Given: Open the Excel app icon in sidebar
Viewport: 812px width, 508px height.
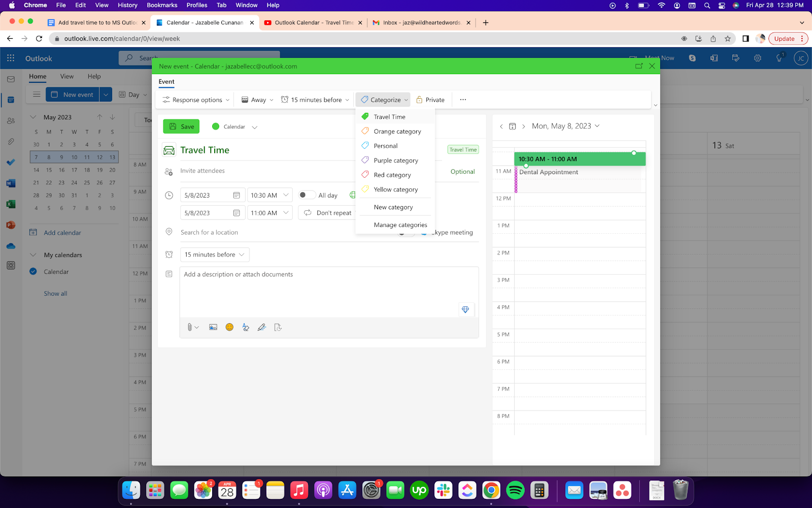Looking at the screenshot, I should click(x=11, y=204).
